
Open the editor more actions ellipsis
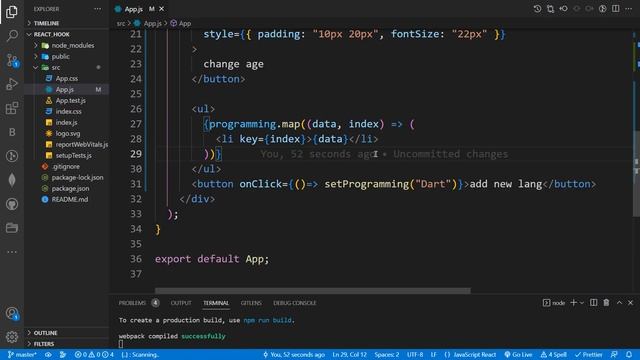tap(628, 9)
